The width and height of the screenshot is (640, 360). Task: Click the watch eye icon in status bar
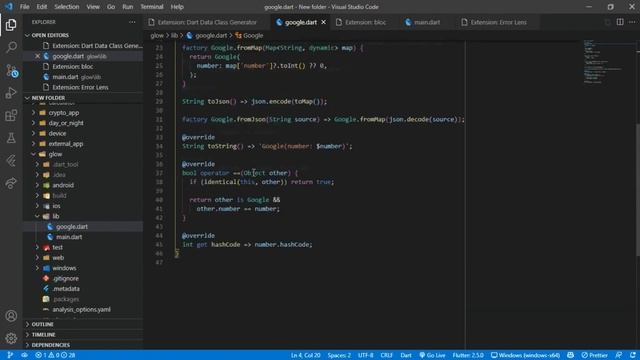(x=24, y=355)
